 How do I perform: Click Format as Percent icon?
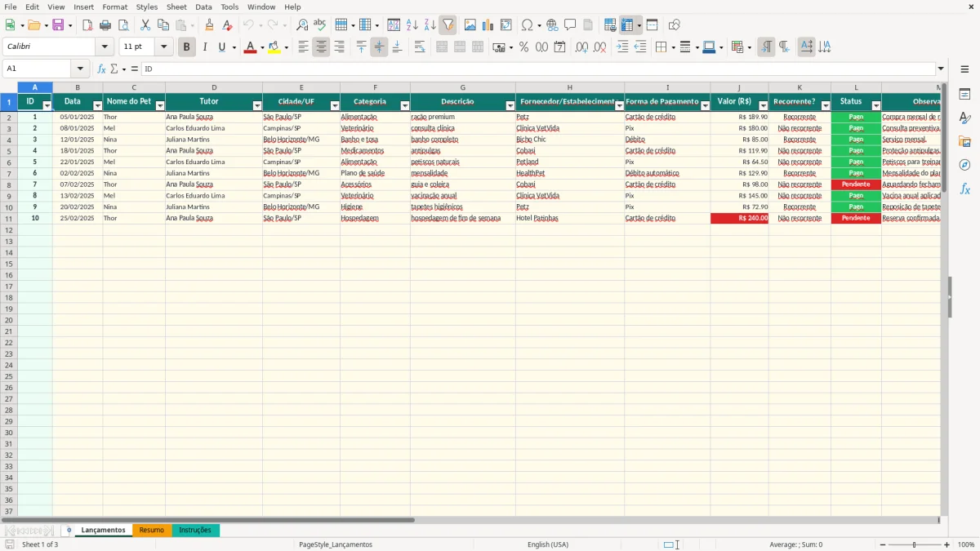[523, 47]
